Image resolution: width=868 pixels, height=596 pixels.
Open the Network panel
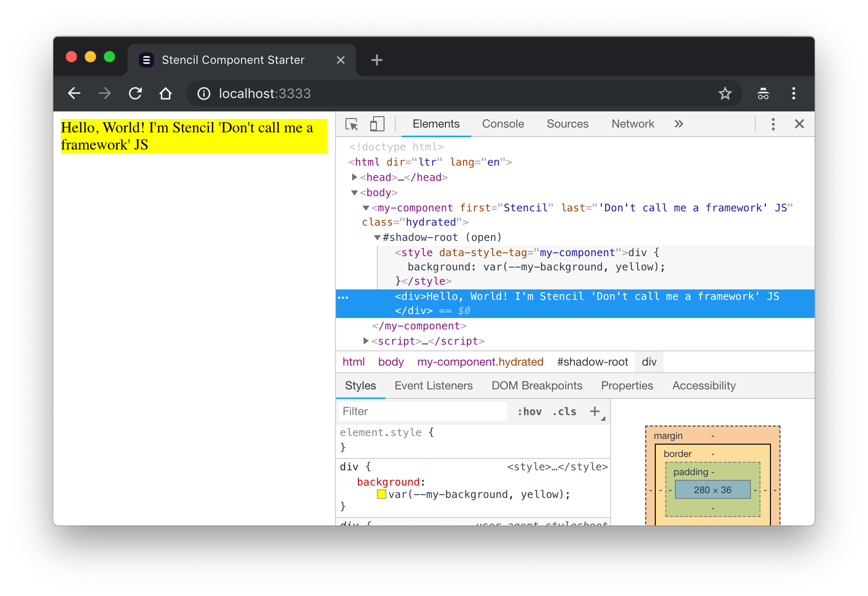point(633,124)
